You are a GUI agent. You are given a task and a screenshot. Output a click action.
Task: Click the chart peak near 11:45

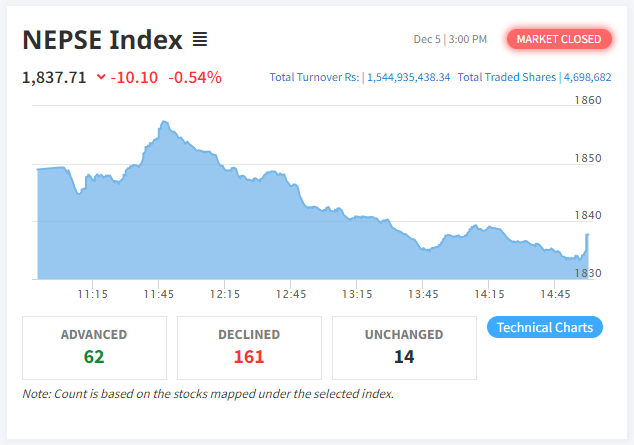pos(162,123)
